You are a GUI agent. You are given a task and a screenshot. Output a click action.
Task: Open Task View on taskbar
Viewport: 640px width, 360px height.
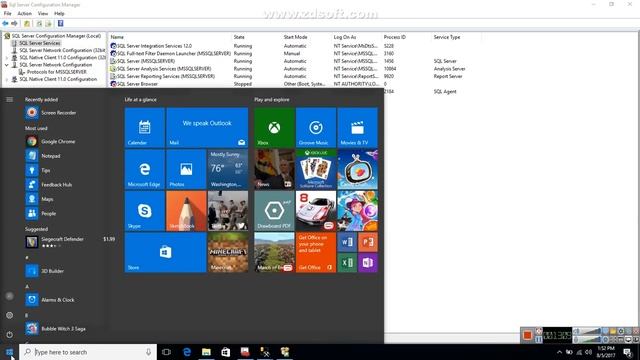tap(166, 352)
